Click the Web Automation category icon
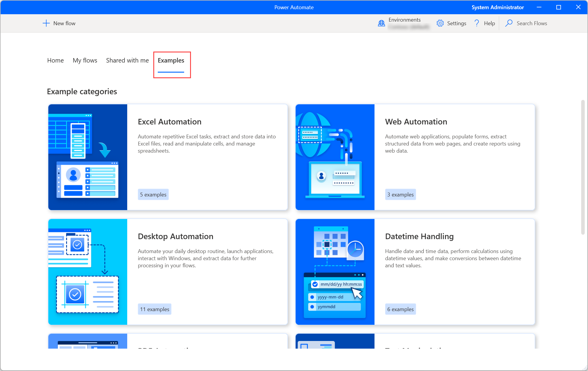The height and width of the screenshot is (371, 588). point(335,156)
